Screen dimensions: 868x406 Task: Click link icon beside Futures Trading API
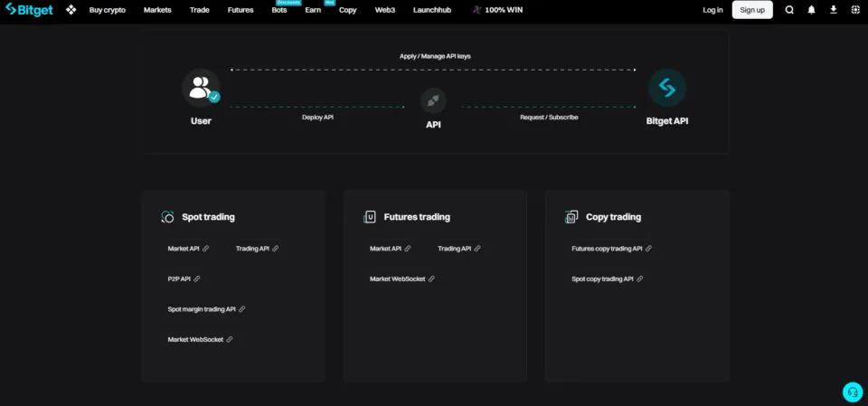tap(477, 249)
